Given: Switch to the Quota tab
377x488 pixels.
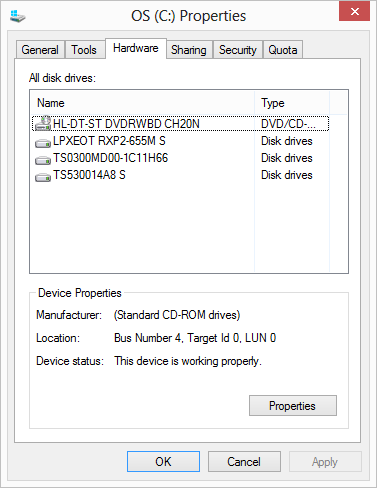Looking at the screenshot, I should 283,50.
